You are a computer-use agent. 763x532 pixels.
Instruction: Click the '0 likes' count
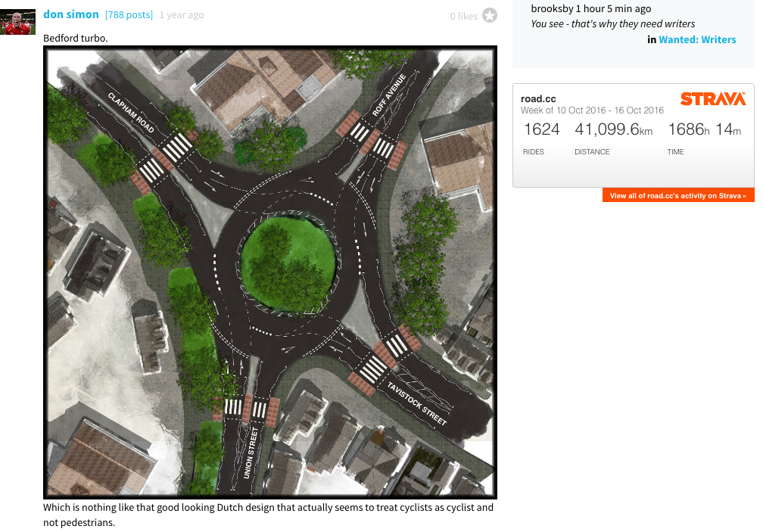pyautogui.click(x=464, y=16)
